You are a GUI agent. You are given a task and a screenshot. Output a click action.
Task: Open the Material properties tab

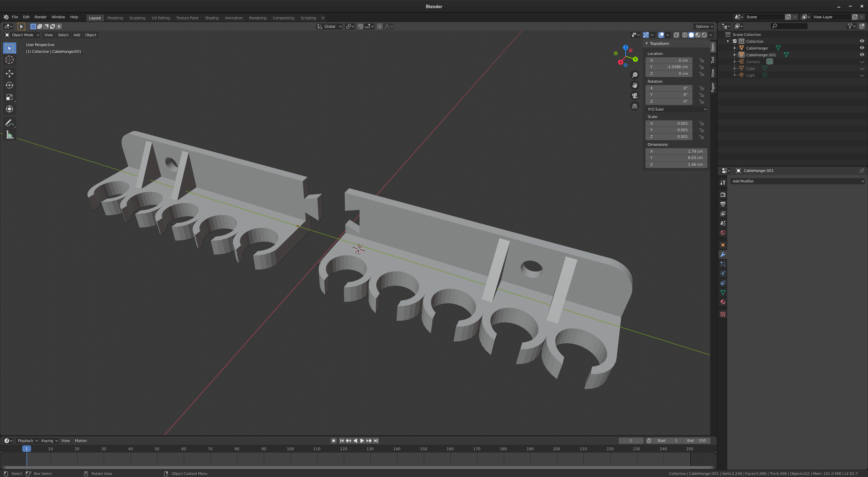pos(723,302)
